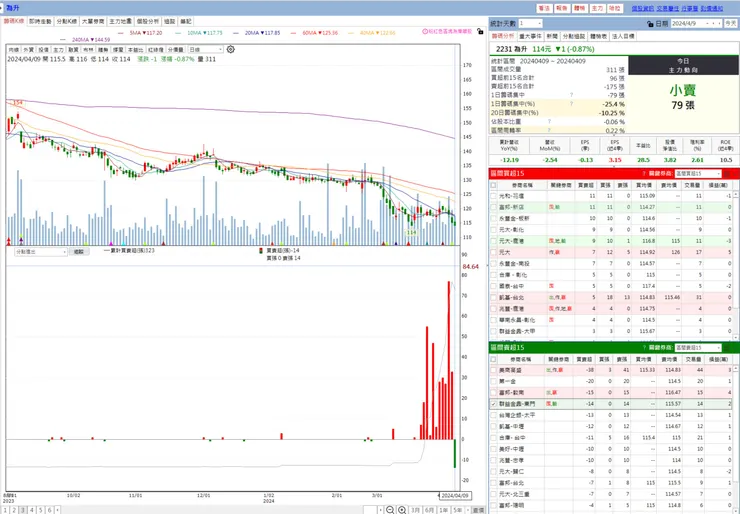Click the 報告 button in title bar
Image resolution: width=740 pixels, height=514 pixels.
[562, 8]
